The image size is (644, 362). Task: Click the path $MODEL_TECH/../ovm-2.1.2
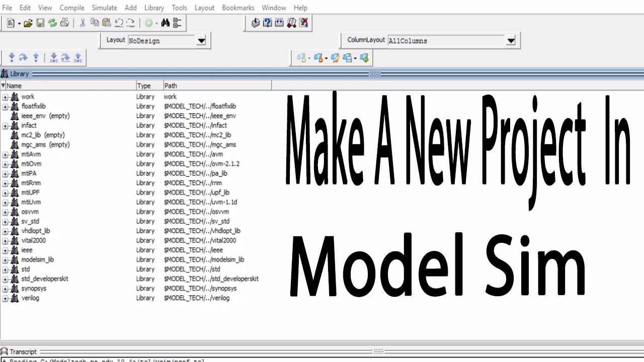point(202,164)
